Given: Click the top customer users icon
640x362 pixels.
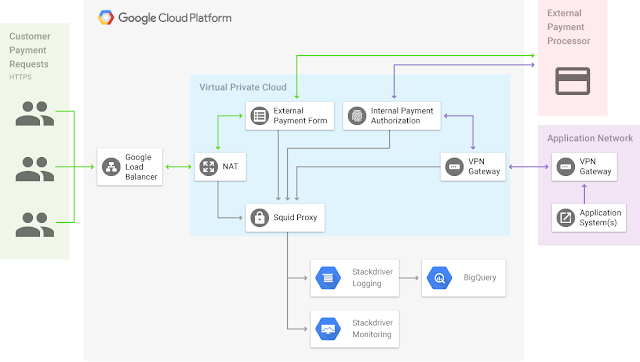Looking at the screenshot, I should (35, 113).
